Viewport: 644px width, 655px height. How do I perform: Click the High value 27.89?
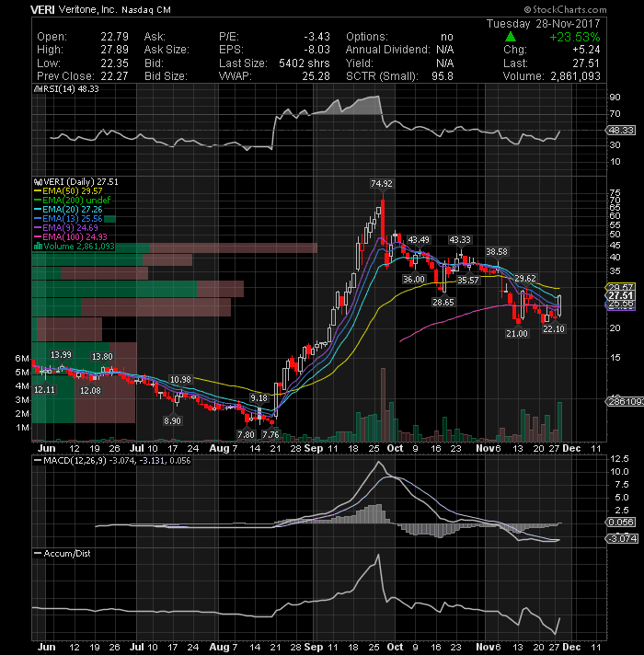click(114, 50)
